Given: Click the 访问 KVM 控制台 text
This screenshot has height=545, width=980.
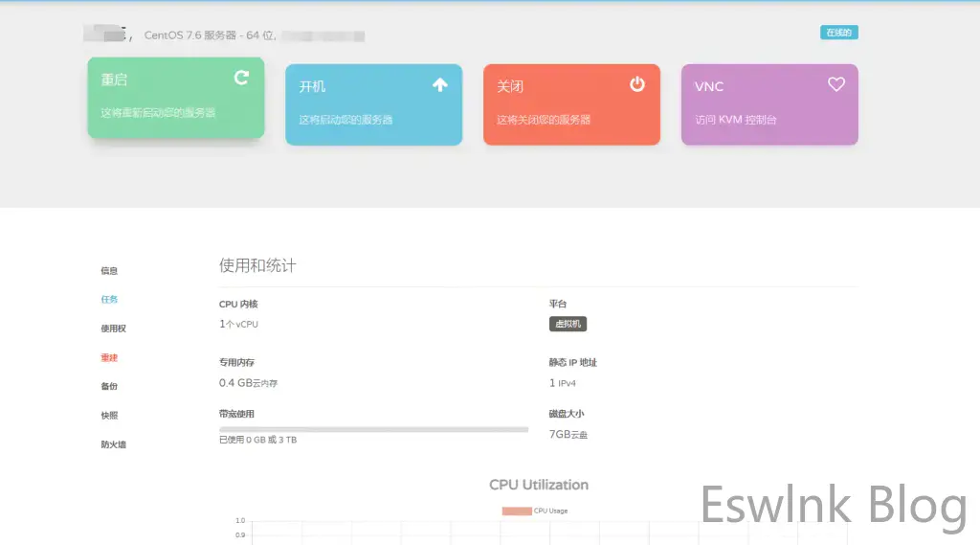Looking at the screenshot, I should tap(735, 121).
